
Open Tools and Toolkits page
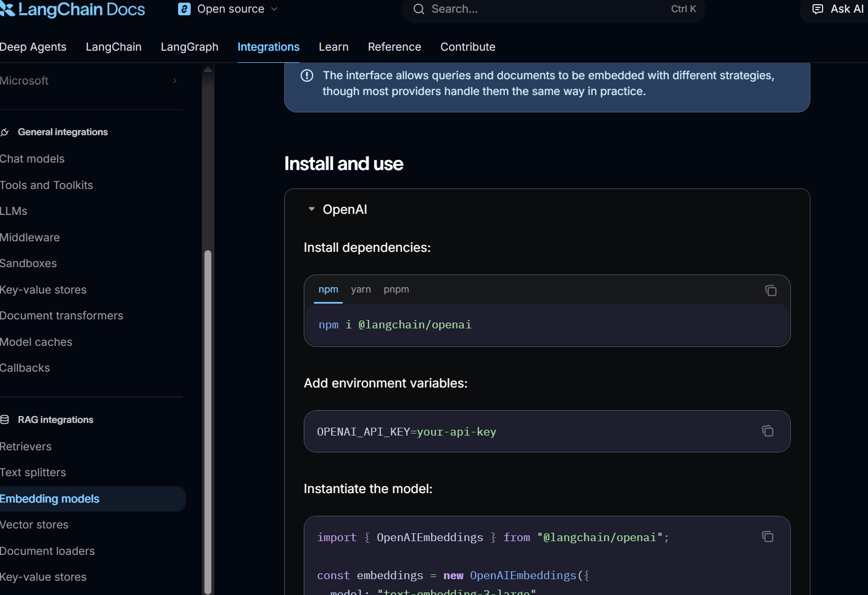click(46, 185)
